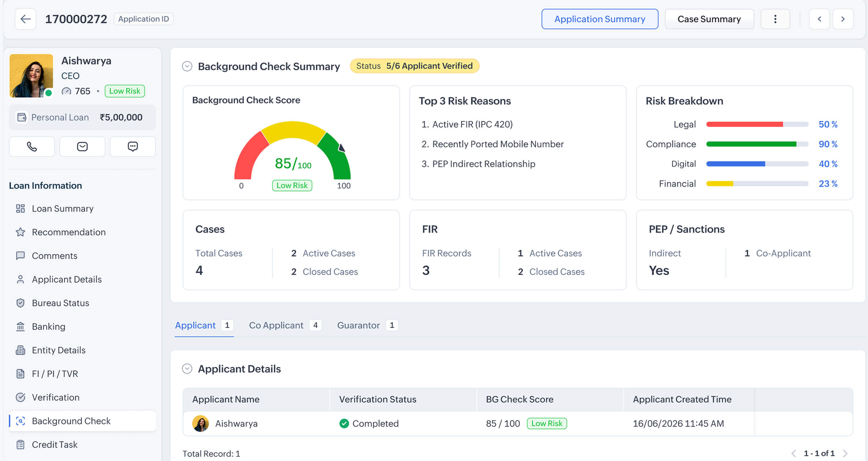Collapse Background Check Summary section
868x461 pixels.
(x=187, y=66)
